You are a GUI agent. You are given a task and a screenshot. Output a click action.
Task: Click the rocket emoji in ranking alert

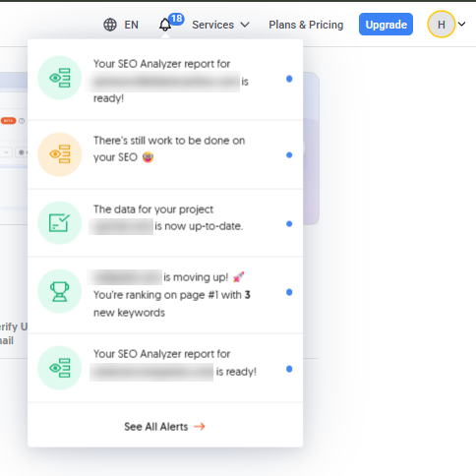tap(238, 277)
